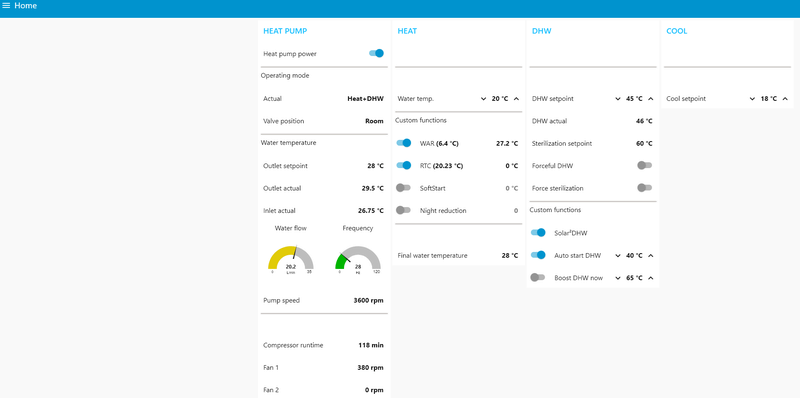Toggle Heat pump power switch
800x398 pixels.
[377, 53]
